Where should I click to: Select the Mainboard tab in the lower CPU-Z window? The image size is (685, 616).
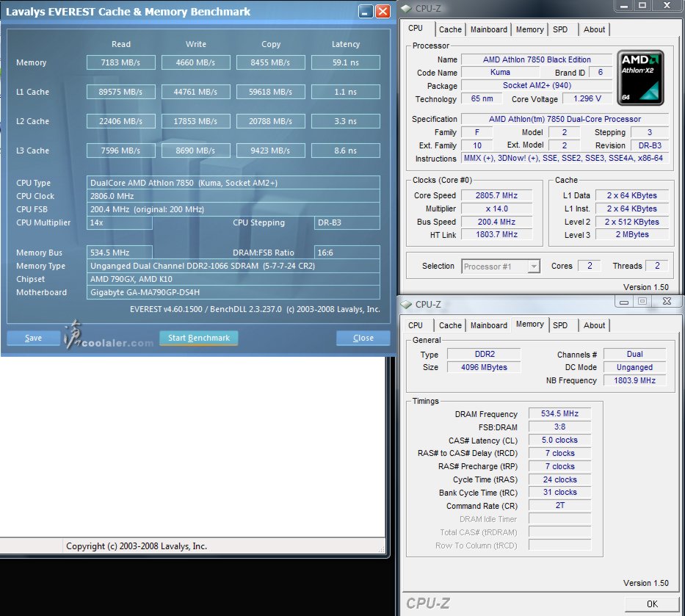tap(488, 325)
